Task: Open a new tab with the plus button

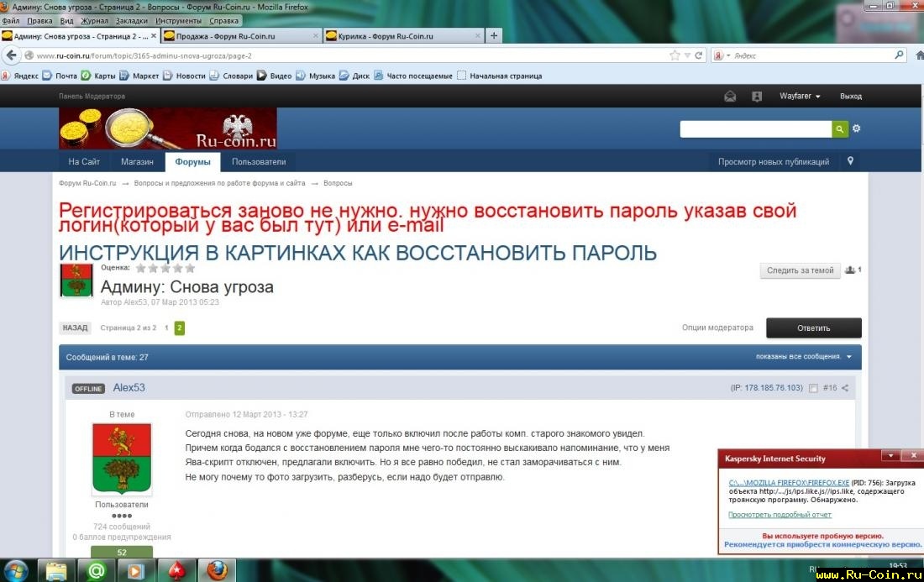Action: pyautogui.click(x=494, y=35)
